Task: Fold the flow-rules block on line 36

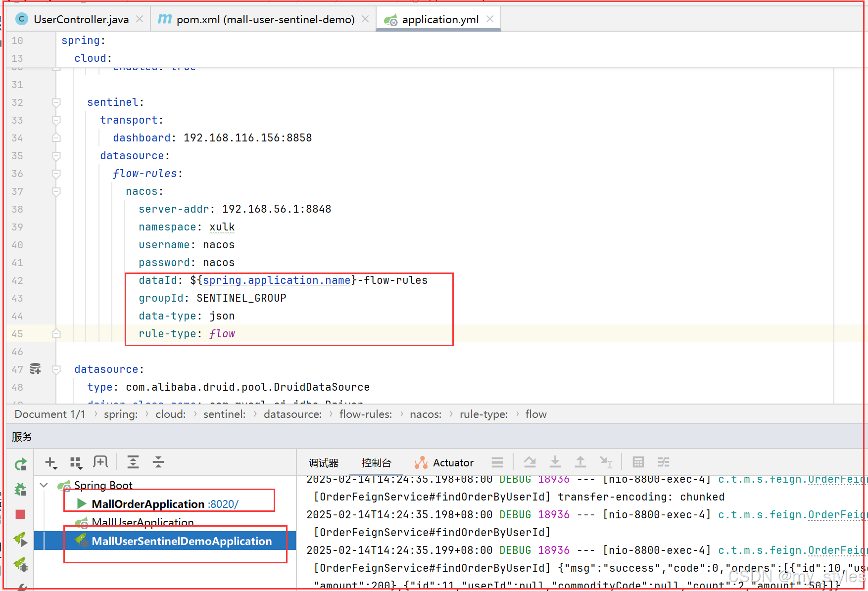Action: click(x=56, y=174)
